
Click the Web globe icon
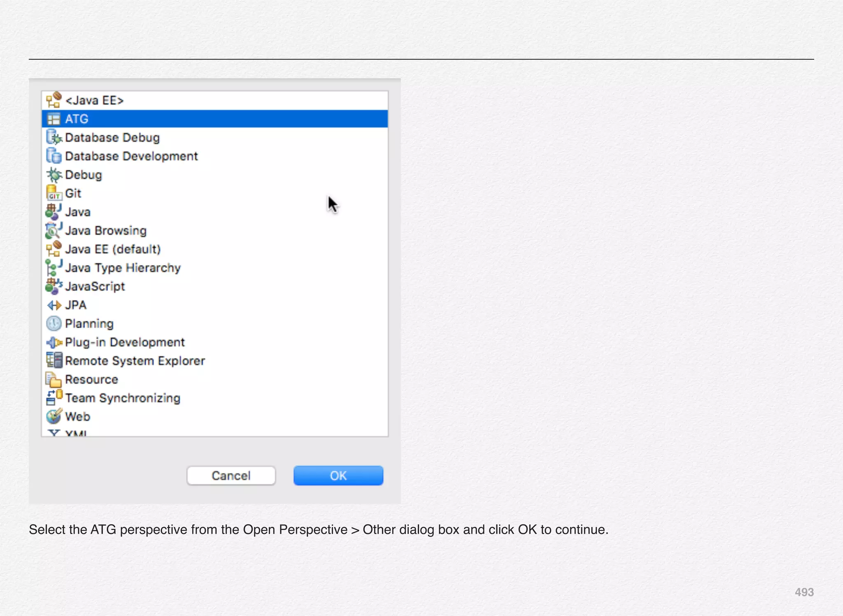point(54,416)
